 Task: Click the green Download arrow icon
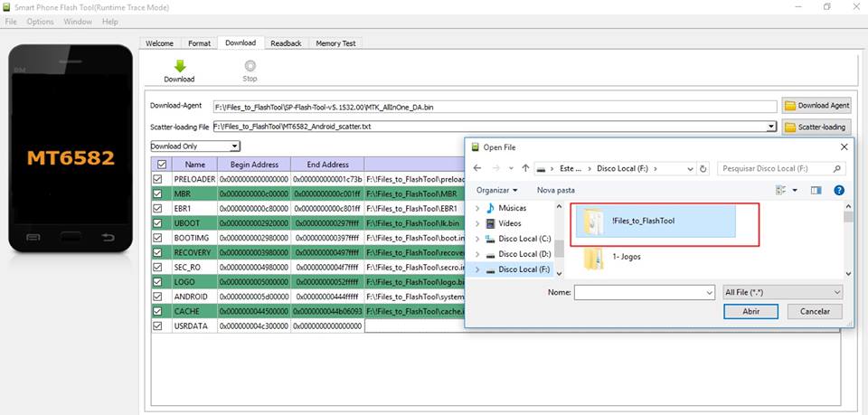pos(179,66)
